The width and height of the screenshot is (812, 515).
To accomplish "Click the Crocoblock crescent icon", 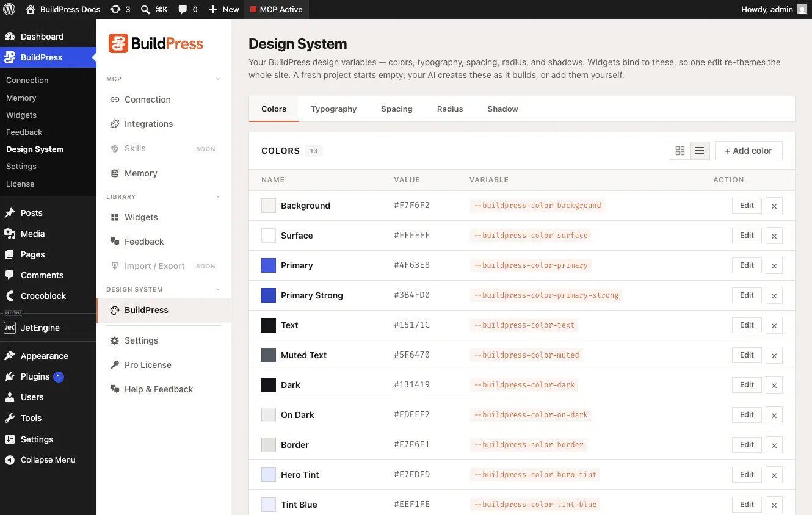I will point(10,296).
